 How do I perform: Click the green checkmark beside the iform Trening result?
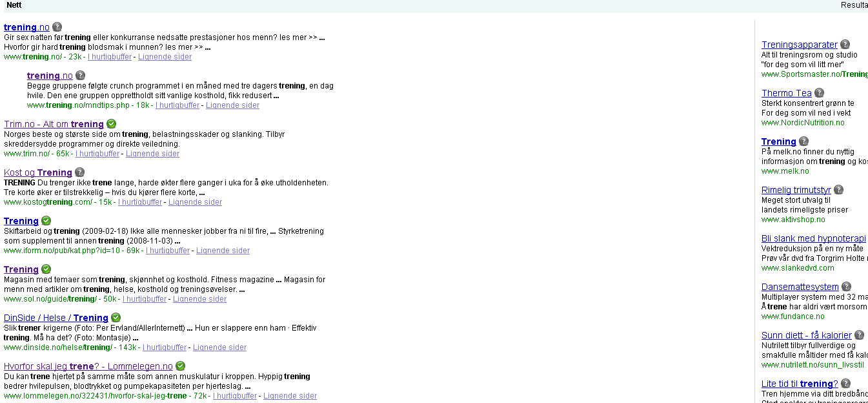click(x=45, y=220)
